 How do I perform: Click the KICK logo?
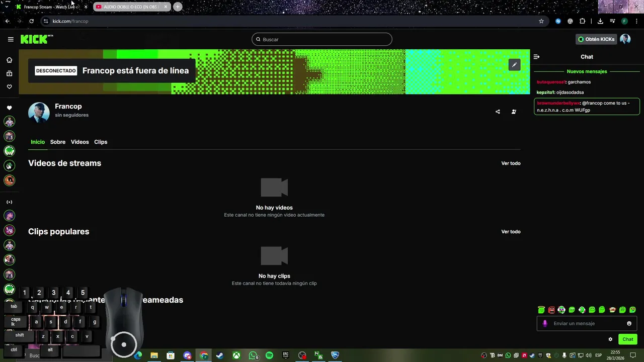(x=37, y=39)
